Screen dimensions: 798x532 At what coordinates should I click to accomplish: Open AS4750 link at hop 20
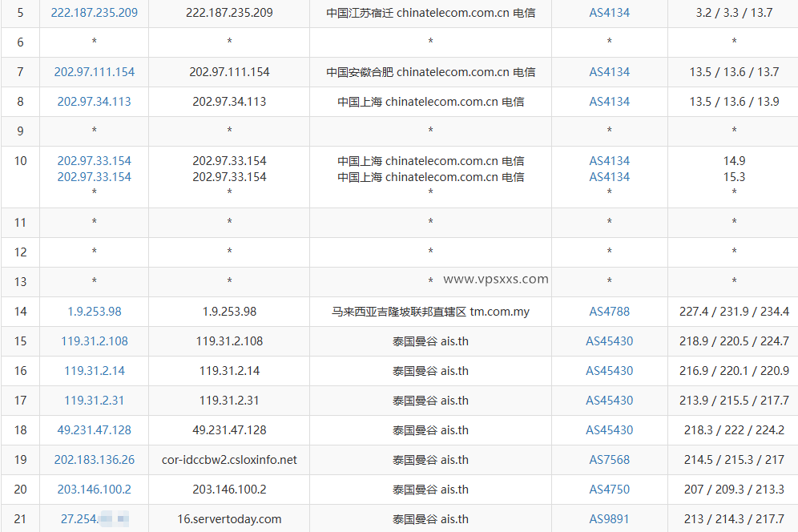click(x=609, y=489)
